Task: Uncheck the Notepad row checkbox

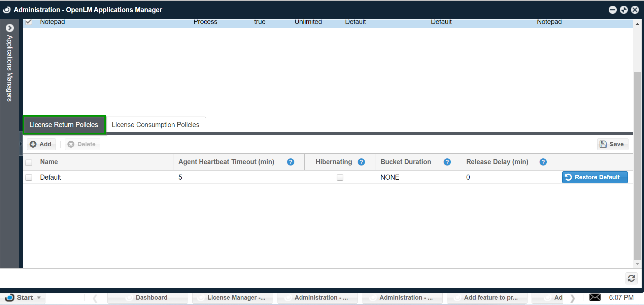Action: pos(29,22)
